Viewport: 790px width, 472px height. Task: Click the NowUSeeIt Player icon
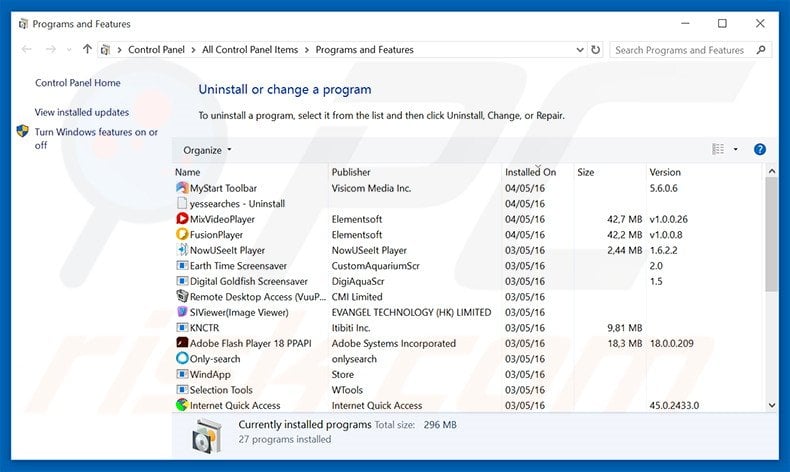182,250
